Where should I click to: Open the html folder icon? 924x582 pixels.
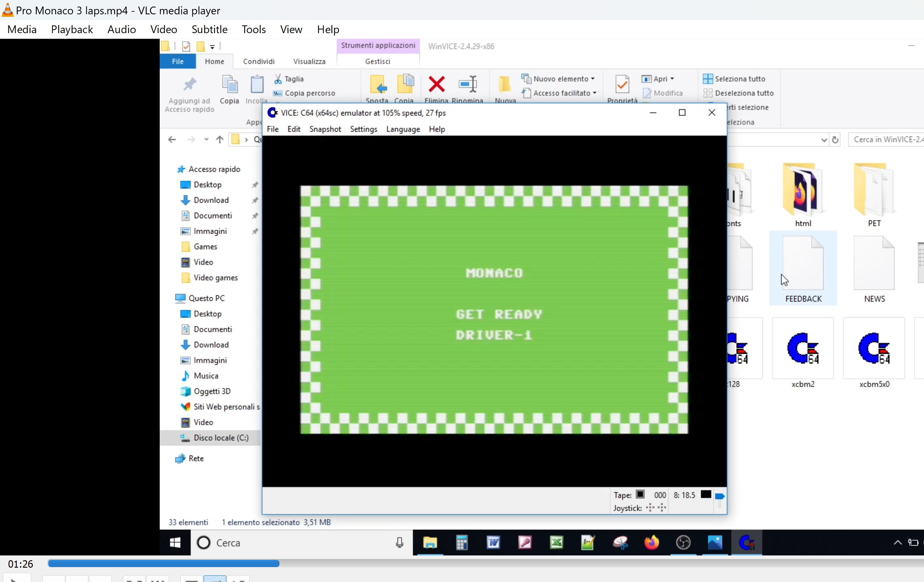[802, 190]
